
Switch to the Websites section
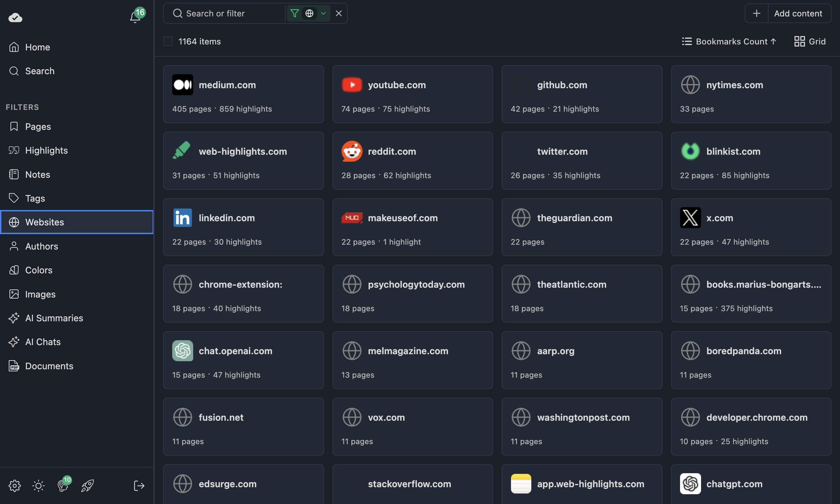pos(44,222)
